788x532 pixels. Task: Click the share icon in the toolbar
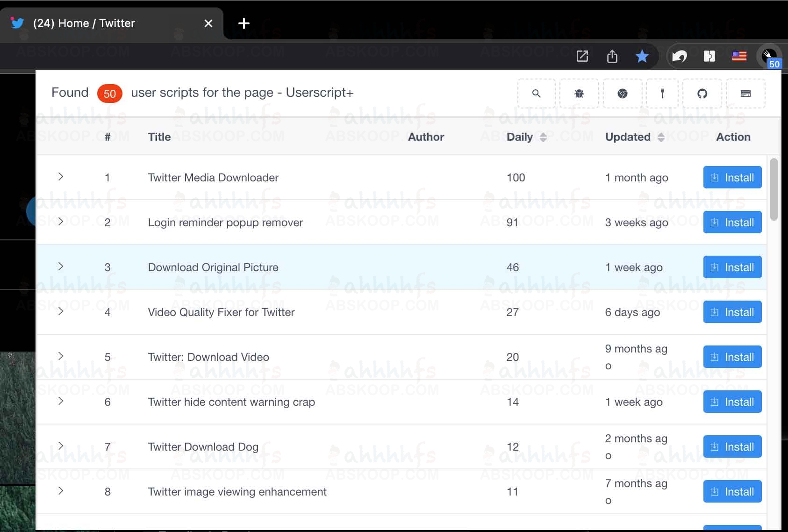612,56
